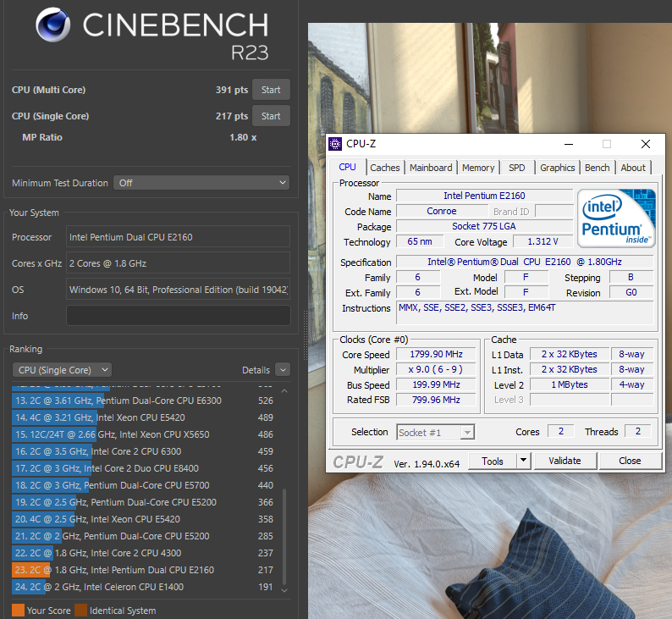
Task: Open the Mainboard tab in CPU-Z
Action: [431, 168]
